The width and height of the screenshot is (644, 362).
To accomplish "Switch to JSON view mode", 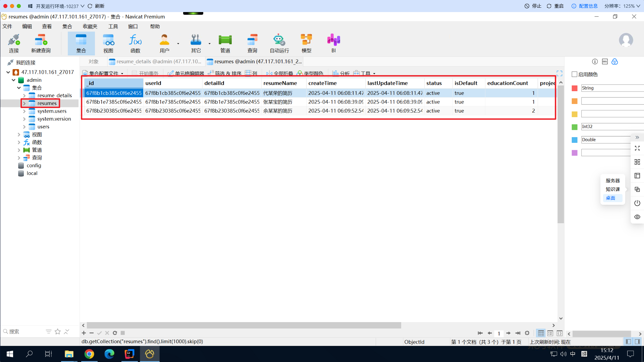I will [x=559, y=333].
